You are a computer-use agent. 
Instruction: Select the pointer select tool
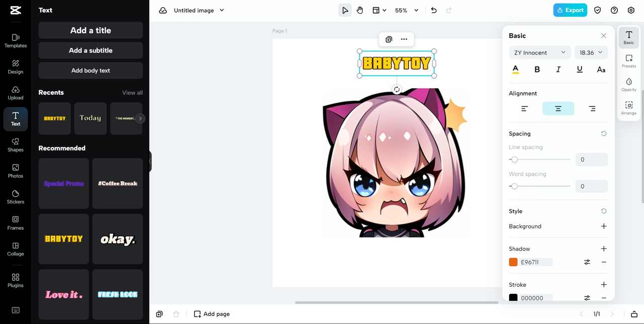[345, 10]
